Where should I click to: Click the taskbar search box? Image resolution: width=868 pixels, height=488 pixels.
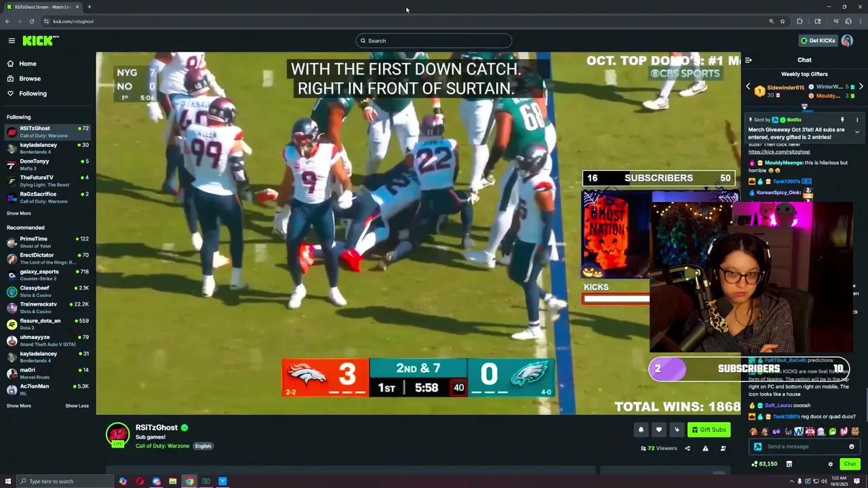click(64, 481)
